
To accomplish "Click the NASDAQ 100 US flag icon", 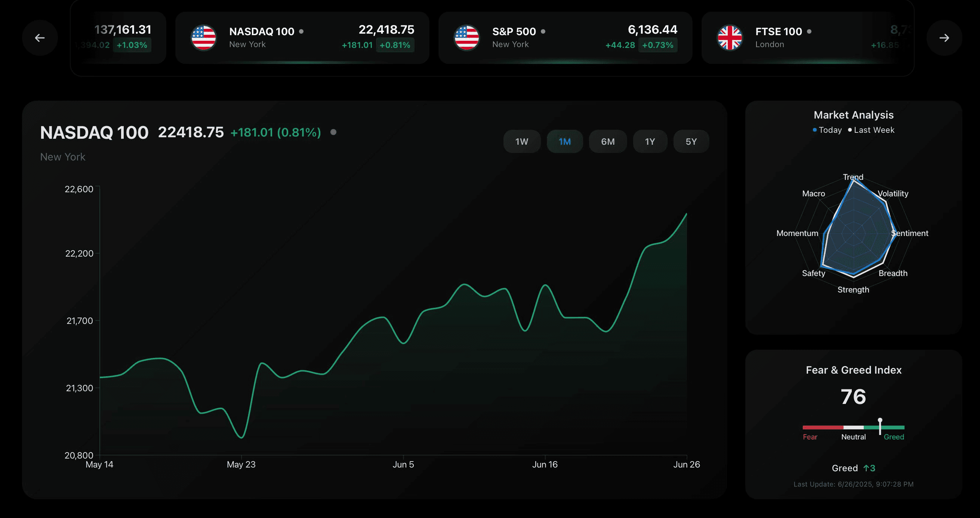I will [x=204, y=38].
